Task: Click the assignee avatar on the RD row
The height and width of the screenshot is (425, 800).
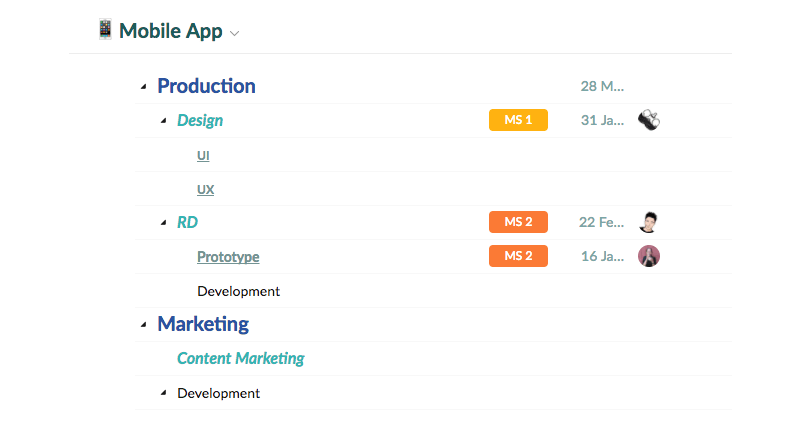Action: [649, 222]
